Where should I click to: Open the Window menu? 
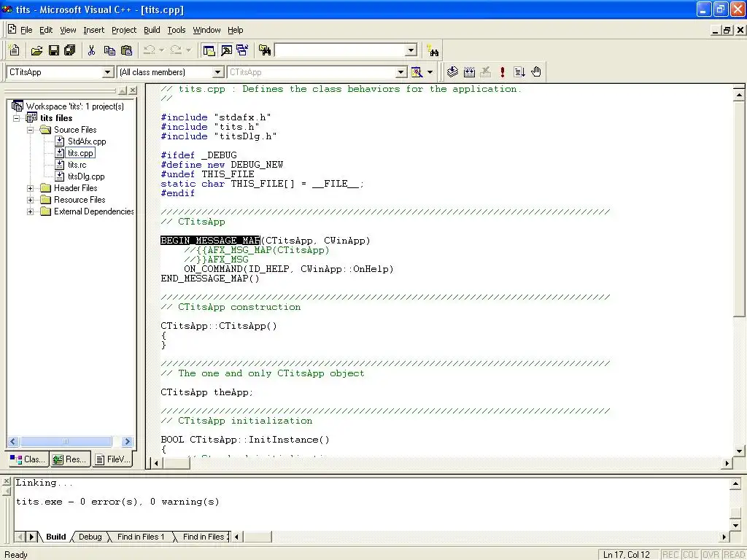[x=206, y=30]
